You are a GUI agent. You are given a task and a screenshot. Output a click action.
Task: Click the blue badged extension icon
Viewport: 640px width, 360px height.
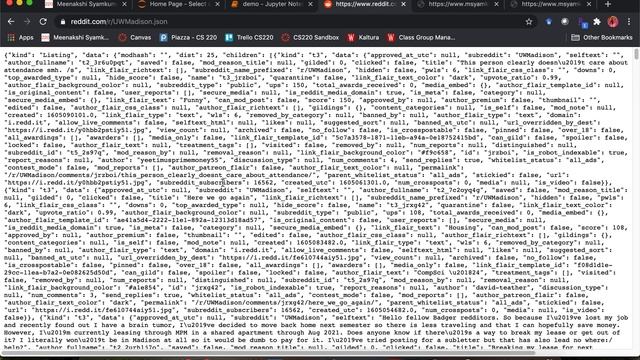pos(582,22)
